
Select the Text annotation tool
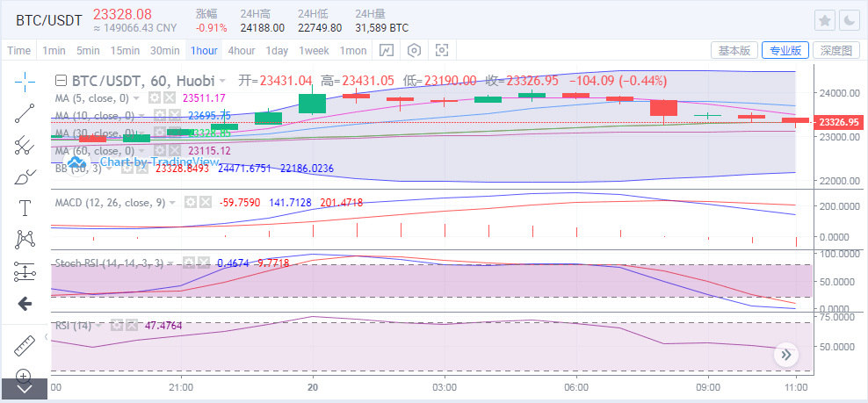tap(25, 209)
